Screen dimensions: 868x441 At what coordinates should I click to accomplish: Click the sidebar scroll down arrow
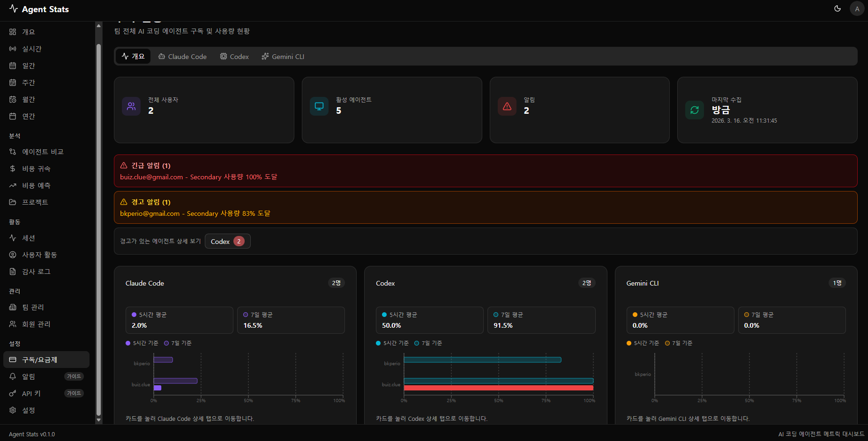98,420
